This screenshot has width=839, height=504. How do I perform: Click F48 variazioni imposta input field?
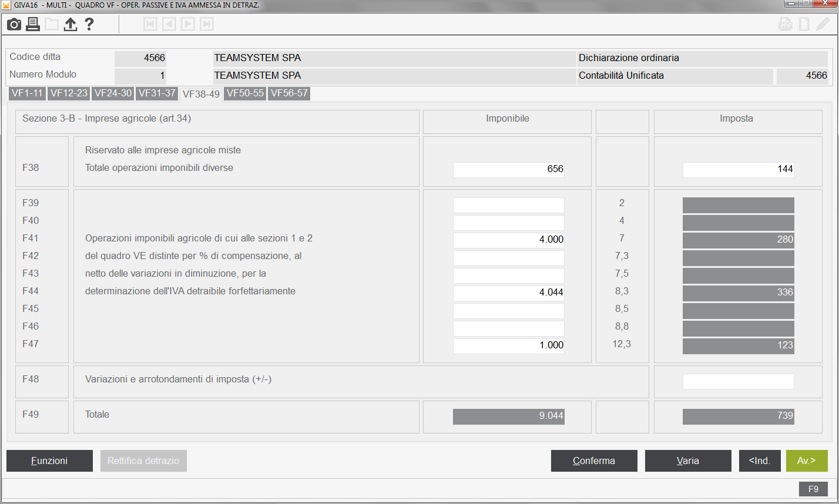tap(739, 381)
